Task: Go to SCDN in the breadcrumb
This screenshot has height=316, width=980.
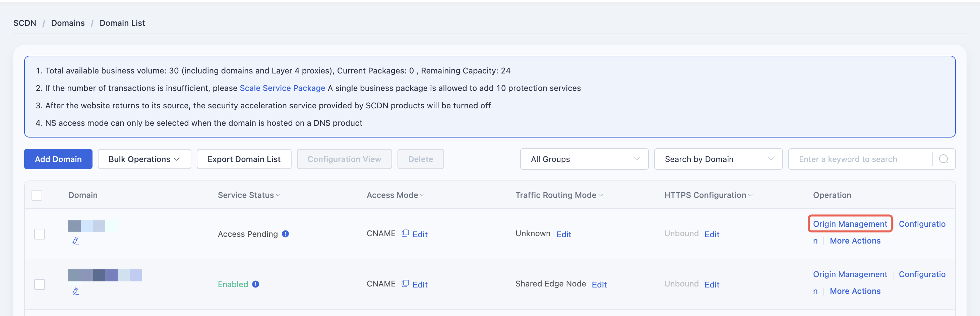Action: (25, 23)
